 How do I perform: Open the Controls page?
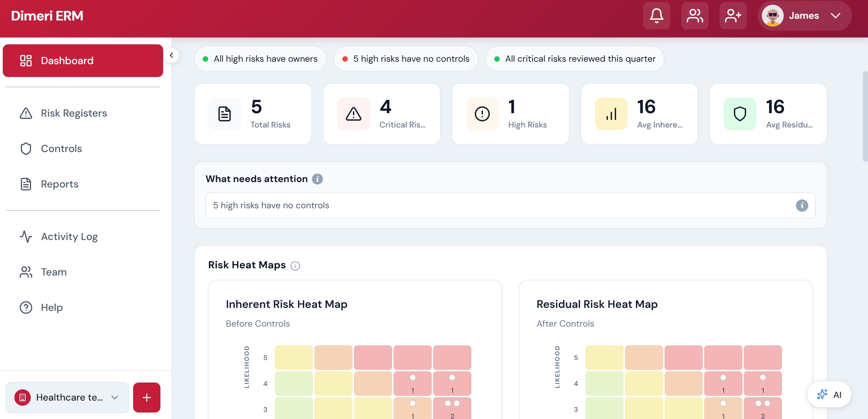point(61,149)
